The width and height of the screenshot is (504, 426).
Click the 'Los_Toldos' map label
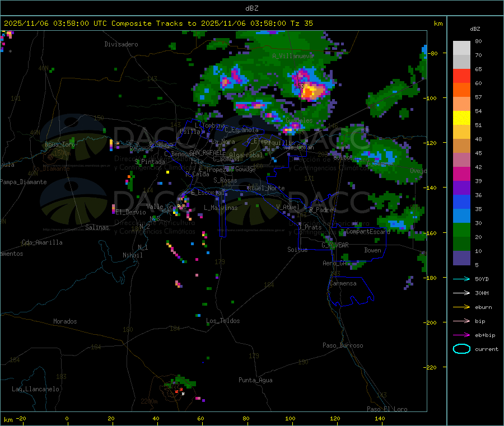[223, 321]
